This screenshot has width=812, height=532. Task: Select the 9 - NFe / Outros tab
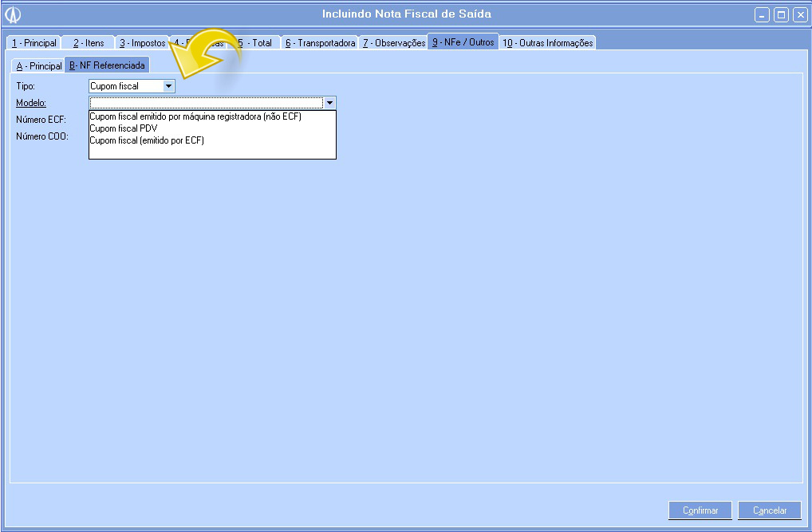coord(463,42)
